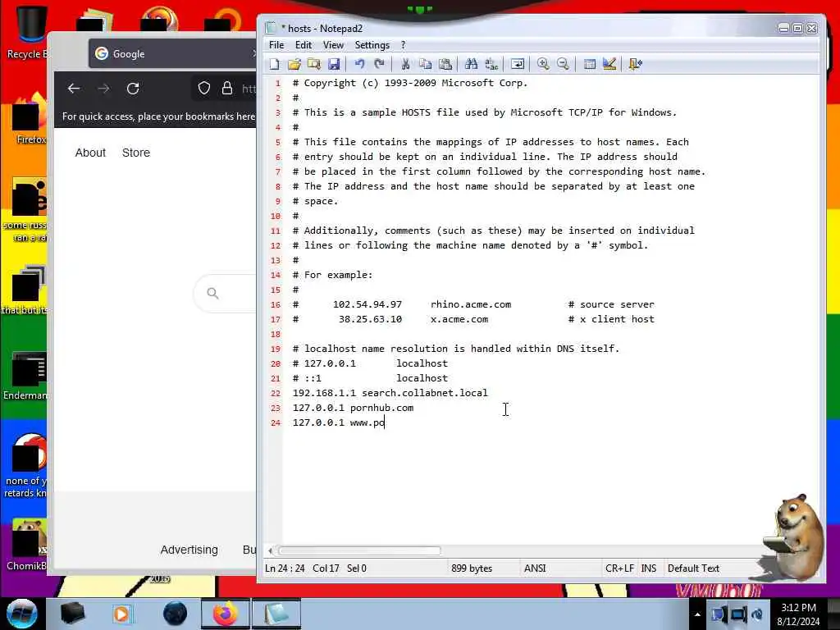Click the volume icon in system tray
This screenshot has height=630, width=840.
click(x=757, y=614)
